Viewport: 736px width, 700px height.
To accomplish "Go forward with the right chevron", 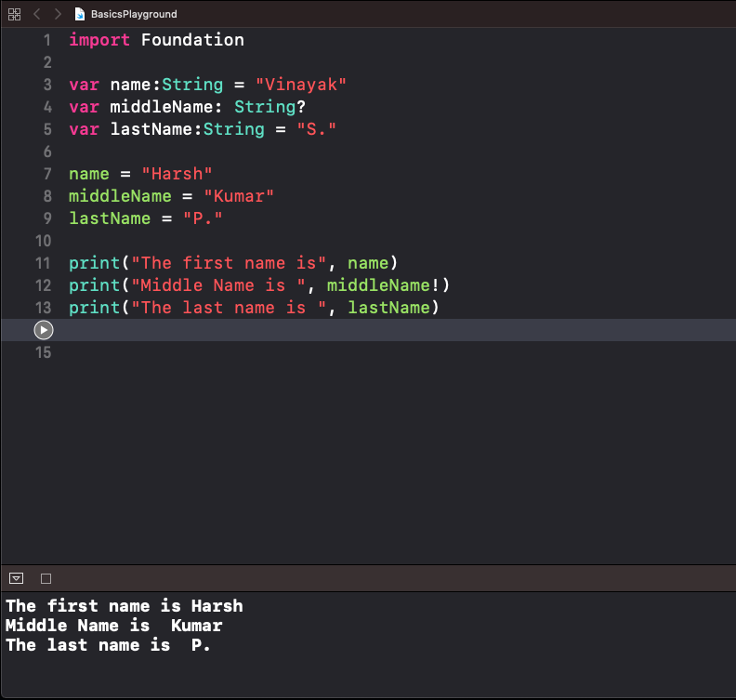I will 58,14.
